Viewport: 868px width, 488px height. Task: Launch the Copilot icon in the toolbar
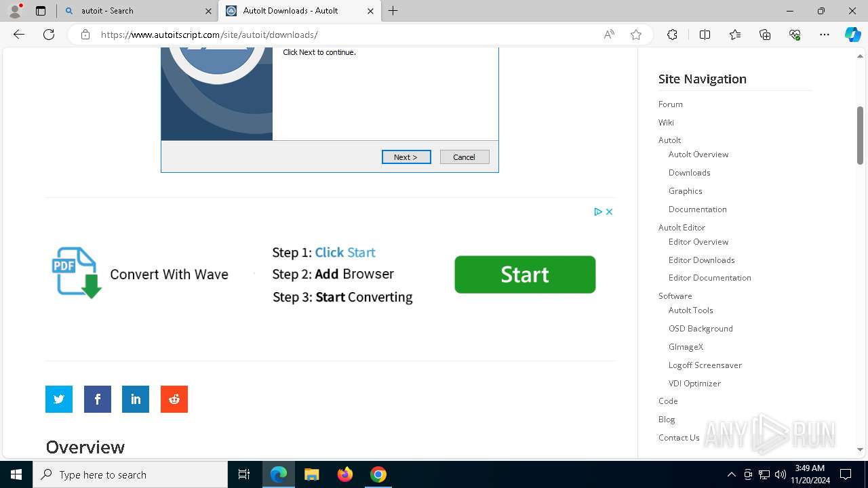(852, 35)
